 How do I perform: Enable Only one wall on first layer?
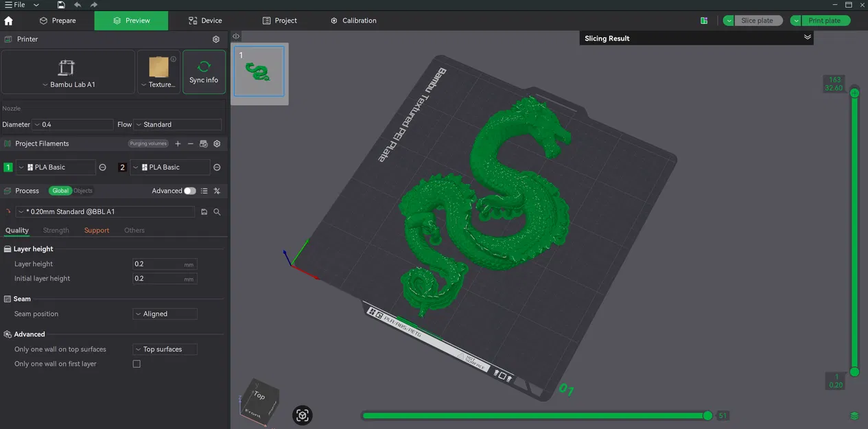point(137,364)
